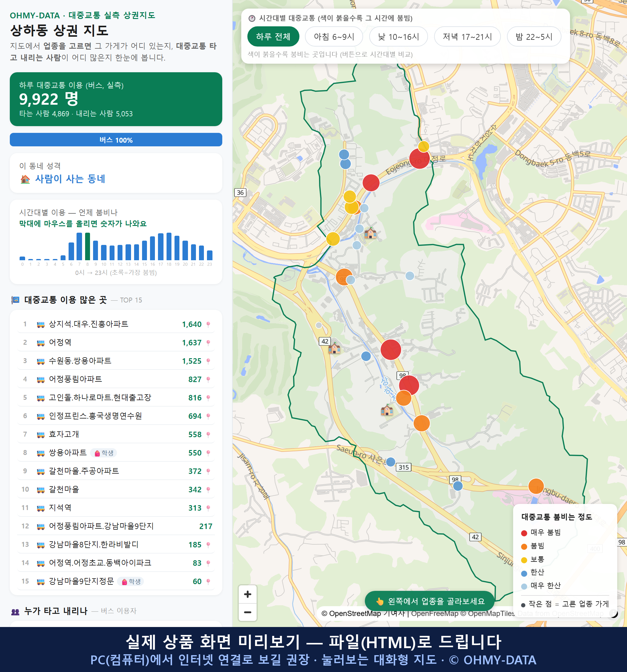Click the school icon below the orange stop pair
The width and height of the screenshot is (627, 672).
point(387,410)
